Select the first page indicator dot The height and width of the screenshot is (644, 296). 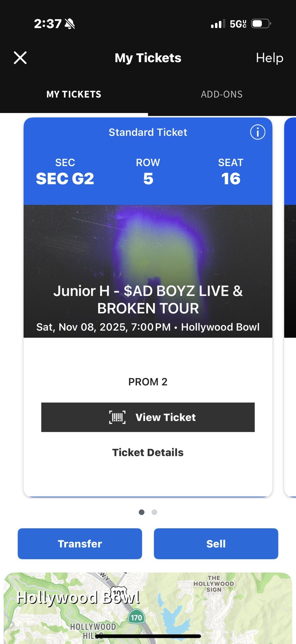[141, 512]
